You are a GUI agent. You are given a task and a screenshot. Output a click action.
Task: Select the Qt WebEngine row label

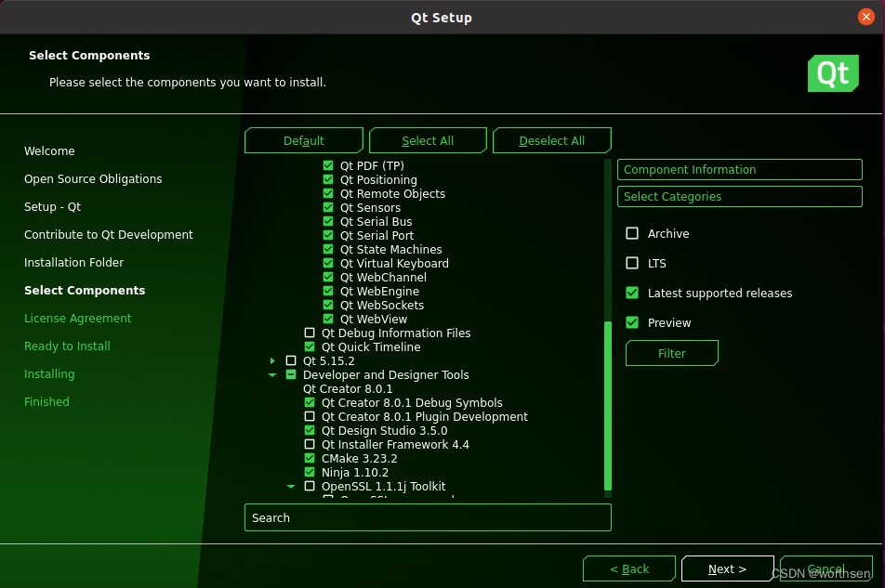[x=380, y=292]
